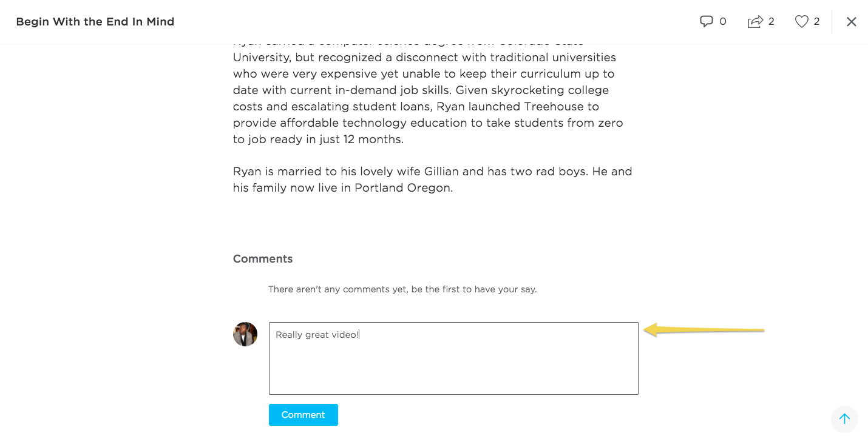Click the commenter profile avatar

click(245, 334)
